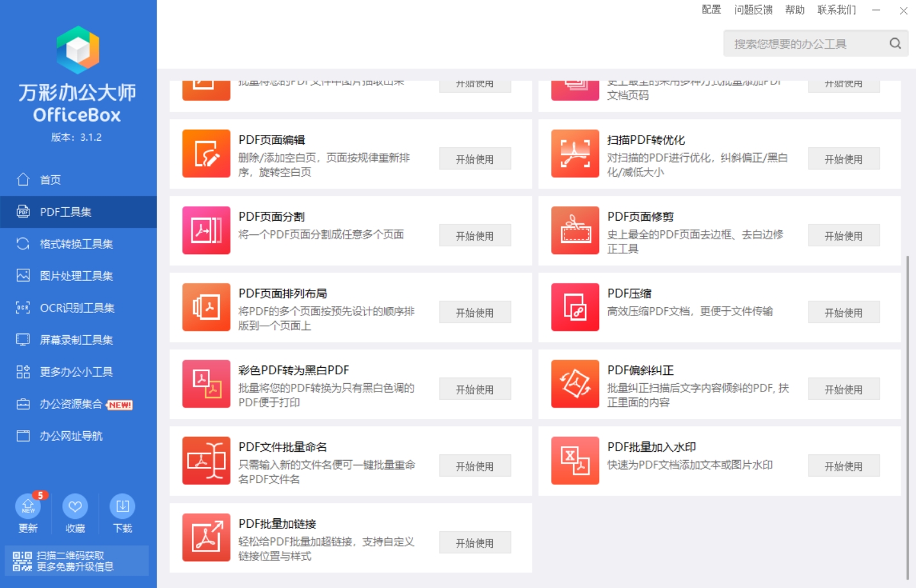Click the OfficeBox cube logo

77,50
